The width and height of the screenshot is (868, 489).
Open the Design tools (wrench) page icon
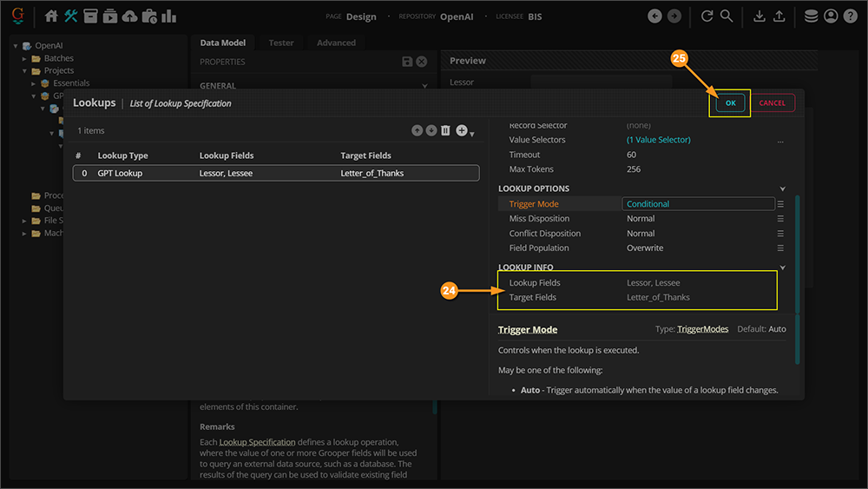(x=70, y=16)
